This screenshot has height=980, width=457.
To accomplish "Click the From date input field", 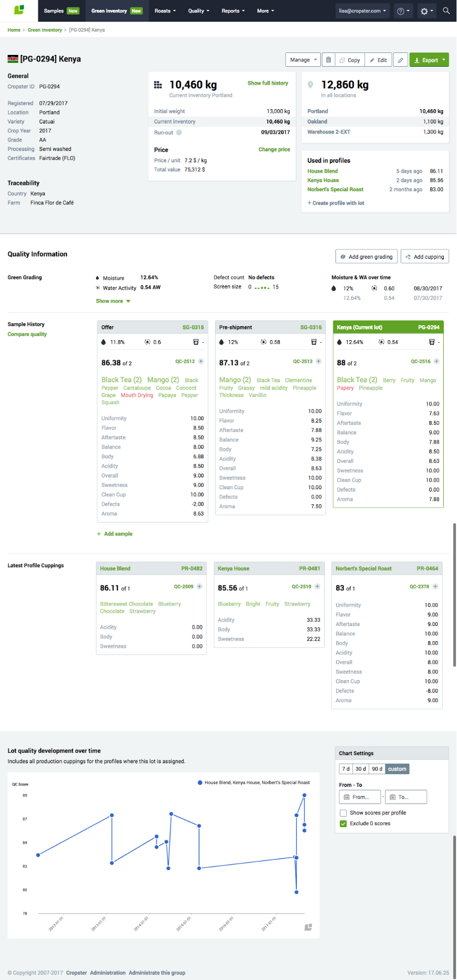I will [x=360, y=797].
